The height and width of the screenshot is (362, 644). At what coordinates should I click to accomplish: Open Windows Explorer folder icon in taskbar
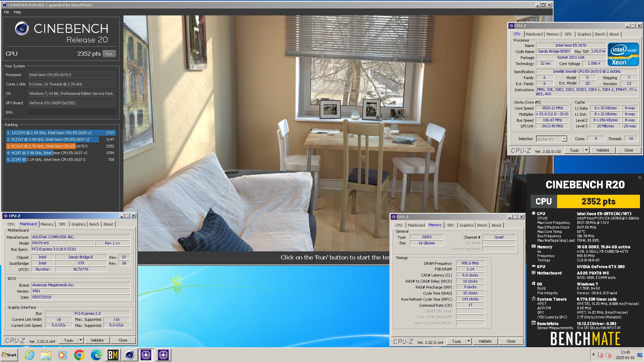(46, 355)
